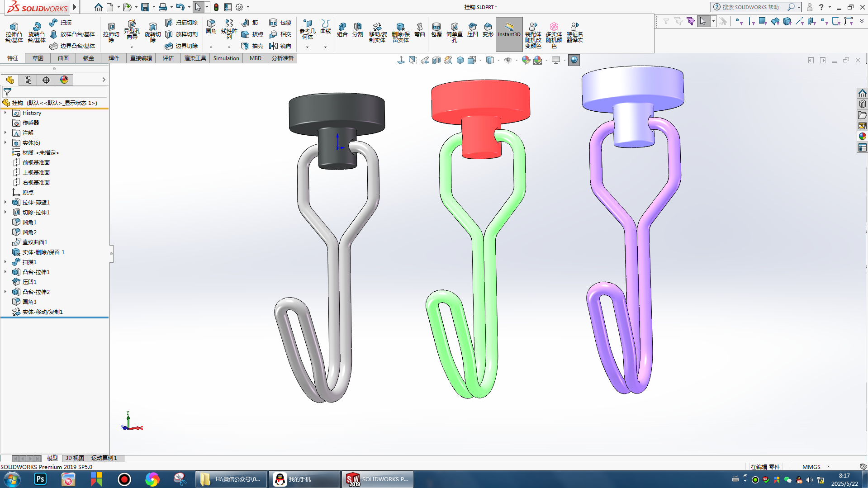Expand the left panel tabs chevron

point(104,80)
